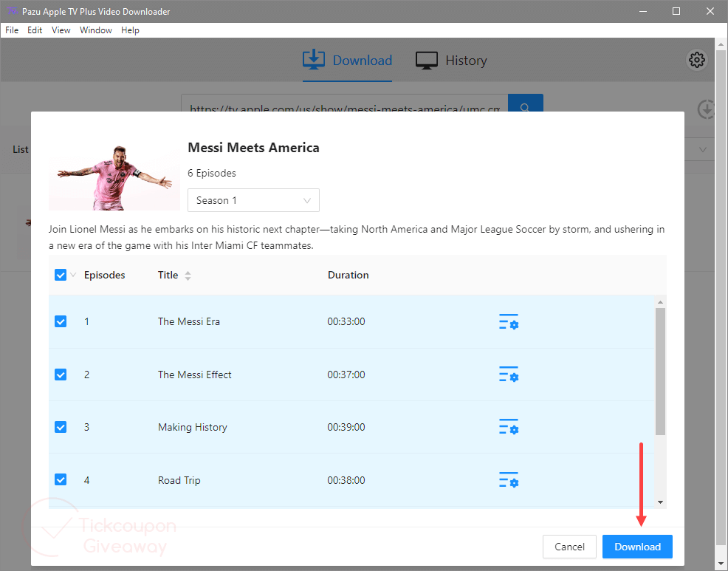The image size is (728, 571).
Task: Click the Download tab icon in the header
Action: click(x=313, y=60)
